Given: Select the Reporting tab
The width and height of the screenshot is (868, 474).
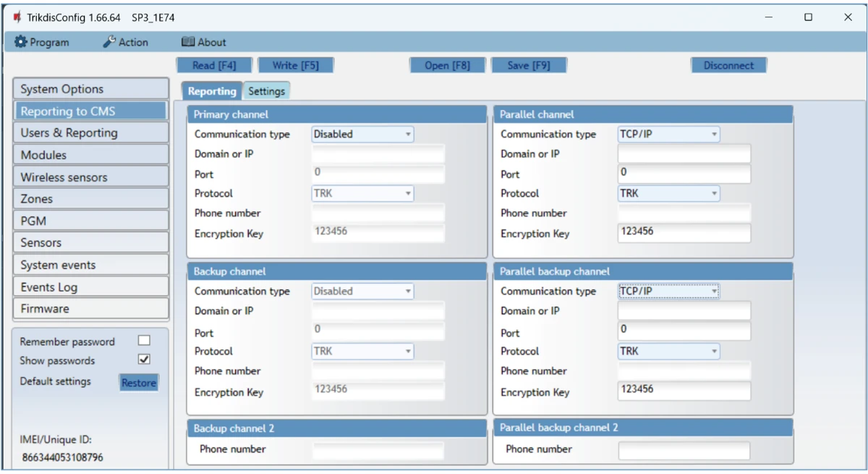Looking at the screenshot, I should 212,91.
